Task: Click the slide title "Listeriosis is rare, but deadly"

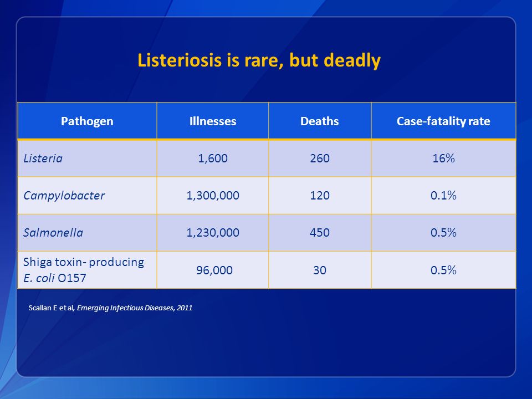Action: [259, 60]
